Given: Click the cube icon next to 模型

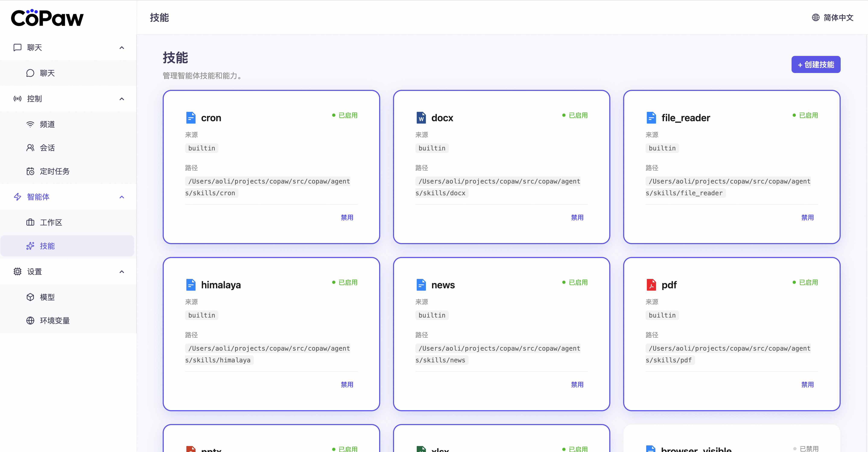Looking at the screenshot, I should pos(30,297).
